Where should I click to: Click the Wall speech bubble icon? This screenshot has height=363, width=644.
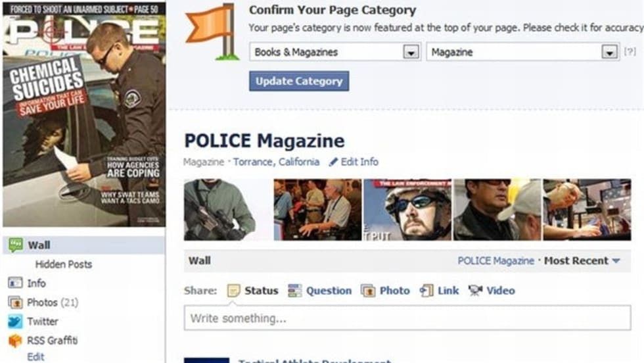(x=16, y=245)
